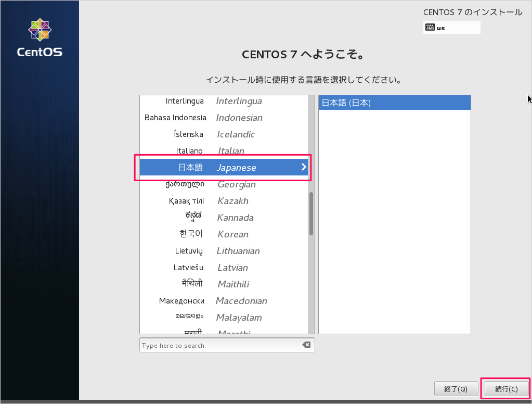Click the keyboard layout icon labeled us
Screen dimensions: 532x404
point(430,27)
